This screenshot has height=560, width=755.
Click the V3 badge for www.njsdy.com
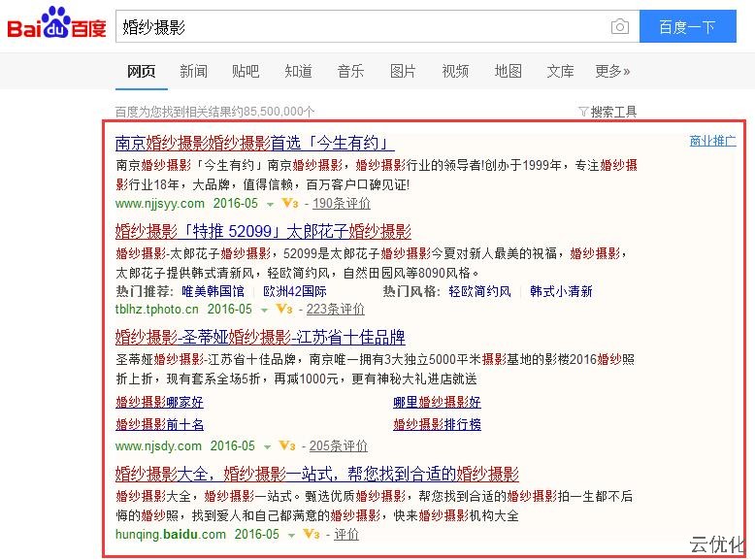286,446
